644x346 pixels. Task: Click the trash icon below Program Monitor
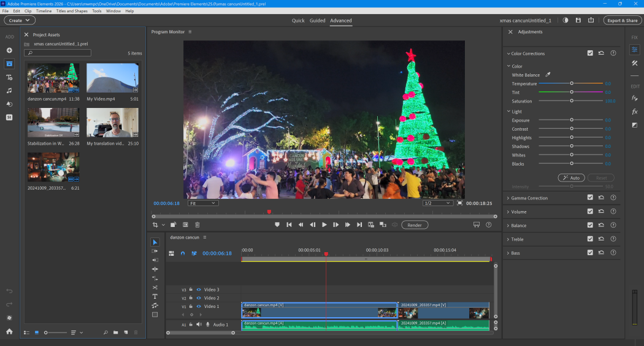click(197, 225)
